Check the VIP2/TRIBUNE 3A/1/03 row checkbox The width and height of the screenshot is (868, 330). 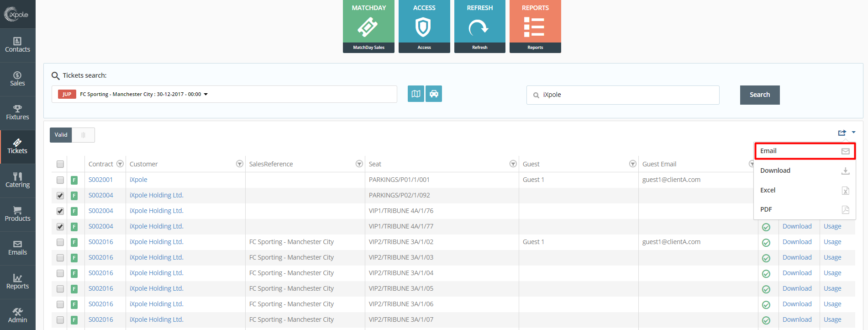(60, 258)
